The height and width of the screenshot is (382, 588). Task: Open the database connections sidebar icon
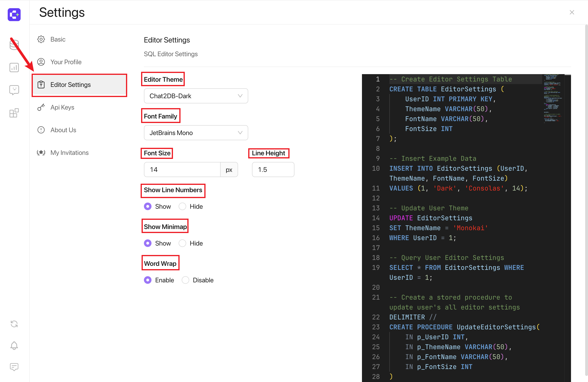[x=14, y=45]
